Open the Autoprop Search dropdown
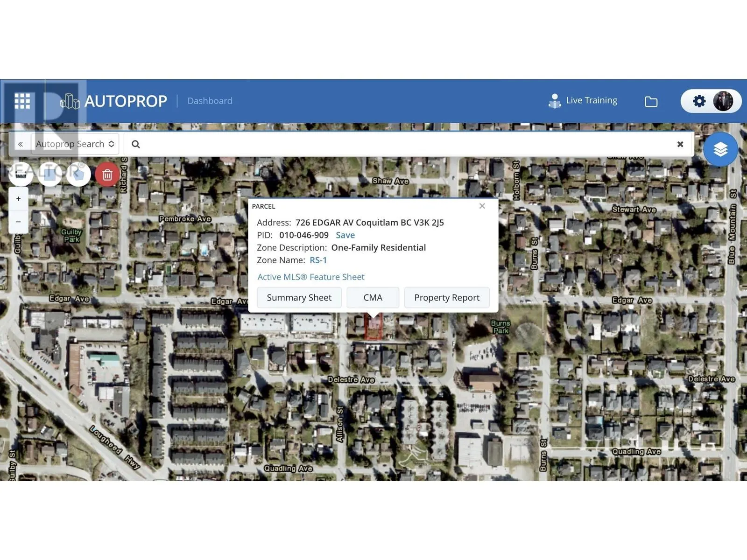Viewport: 747px width, 560px height. (75, 144)
